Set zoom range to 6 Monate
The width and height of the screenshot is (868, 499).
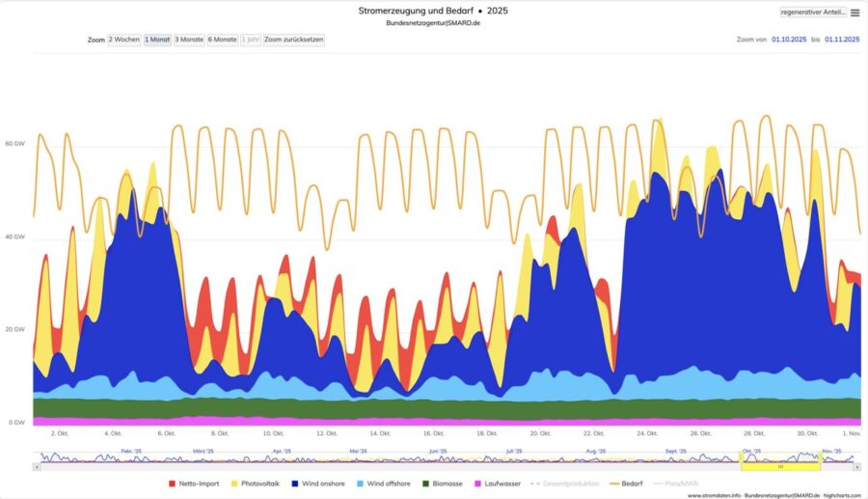[x=222, y=40]
